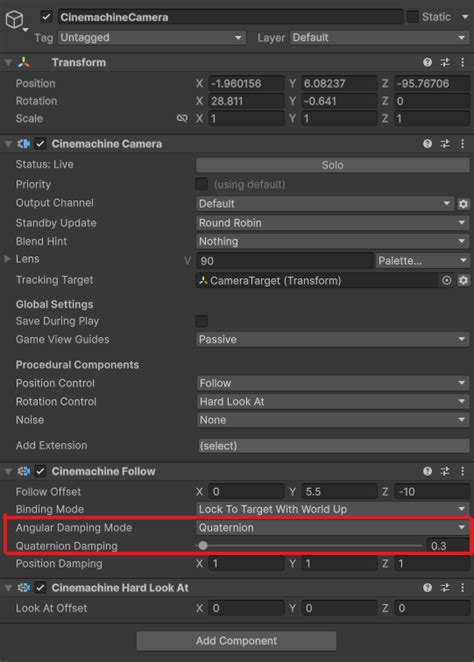Click the Rotation Y field
The image size is (474, 662).
pyautogui.click(x=339, y=101)
